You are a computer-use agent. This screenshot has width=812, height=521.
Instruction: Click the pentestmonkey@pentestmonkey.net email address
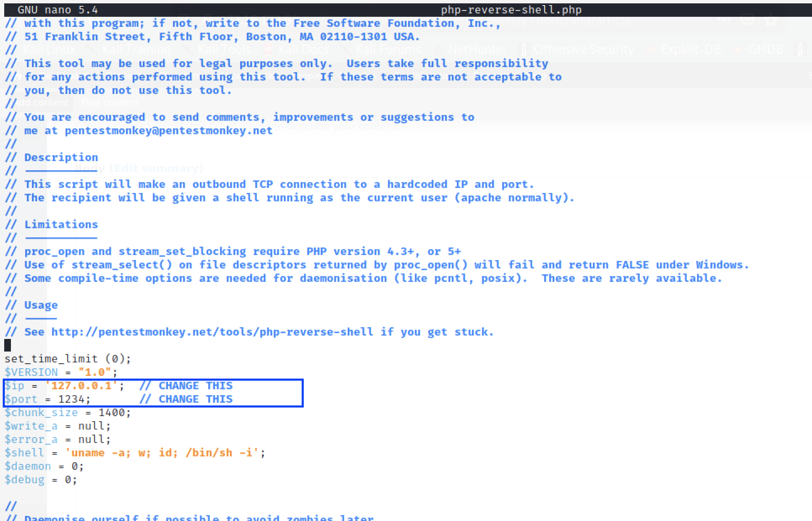(168, 130)
